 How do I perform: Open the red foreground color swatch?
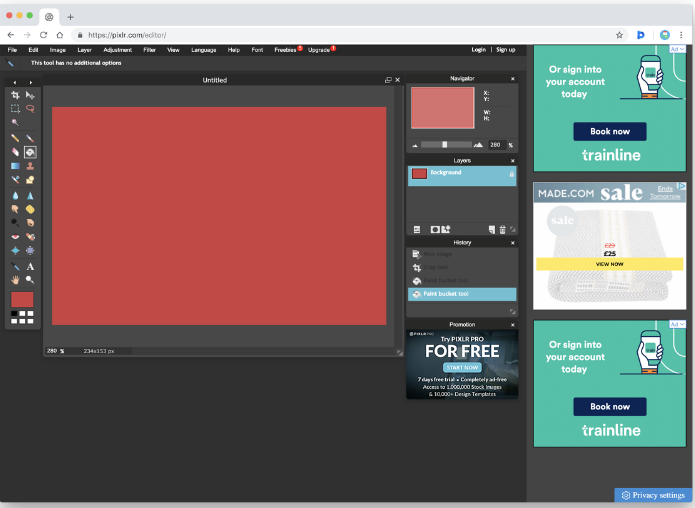coord(22,299)
